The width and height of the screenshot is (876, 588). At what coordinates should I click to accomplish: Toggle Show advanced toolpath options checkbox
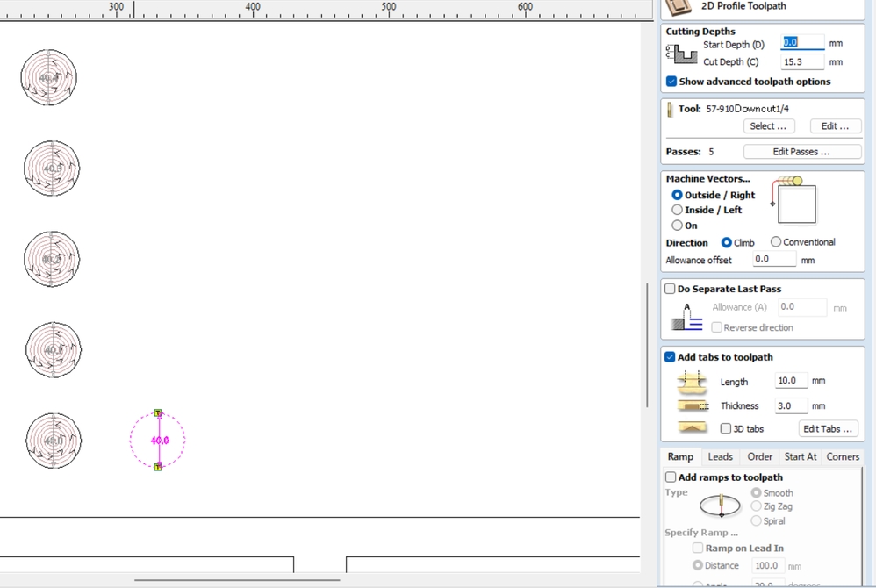click(x=671, y=82)
